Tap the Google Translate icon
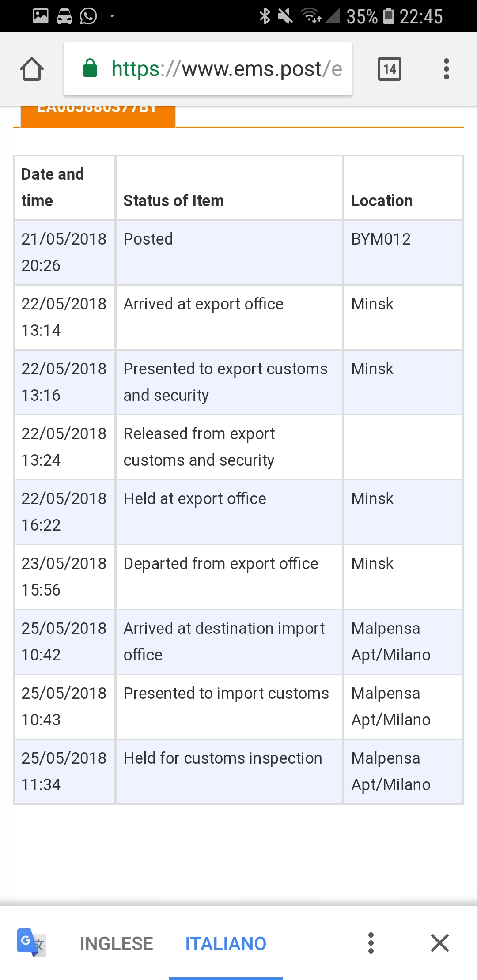Viewport: 477px width, 980px height. point(31,943)
